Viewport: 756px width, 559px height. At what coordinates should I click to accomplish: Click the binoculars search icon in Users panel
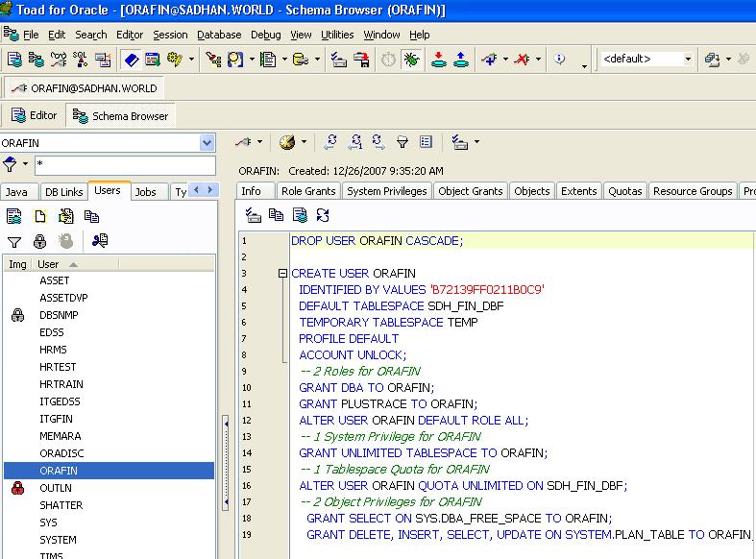[100, 240]
